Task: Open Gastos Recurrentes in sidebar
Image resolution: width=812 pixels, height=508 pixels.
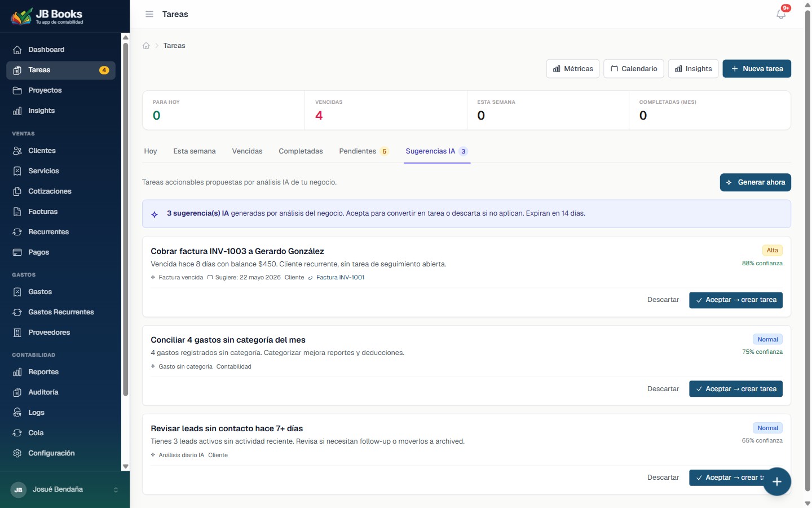Action: click(61, 312)
